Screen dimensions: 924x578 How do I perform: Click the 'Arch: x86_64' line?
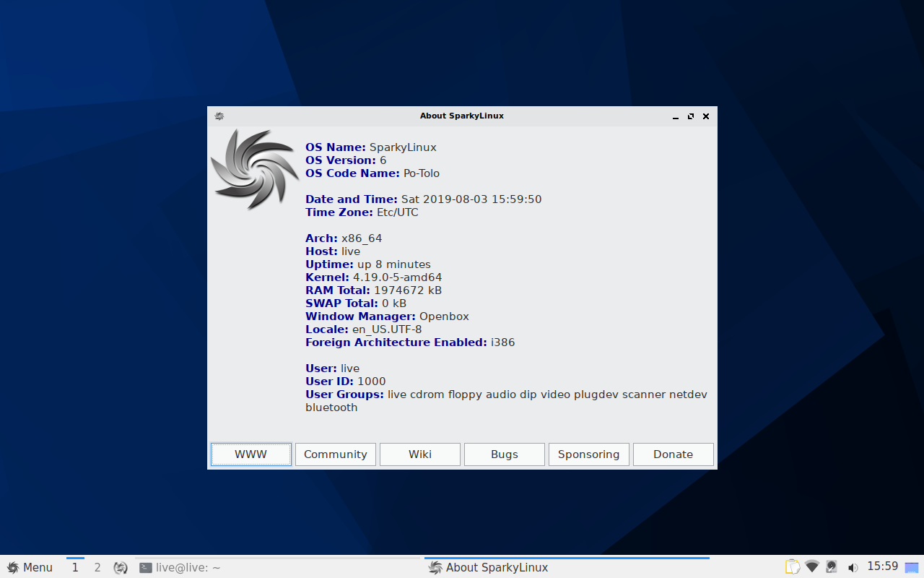(344, 238)
